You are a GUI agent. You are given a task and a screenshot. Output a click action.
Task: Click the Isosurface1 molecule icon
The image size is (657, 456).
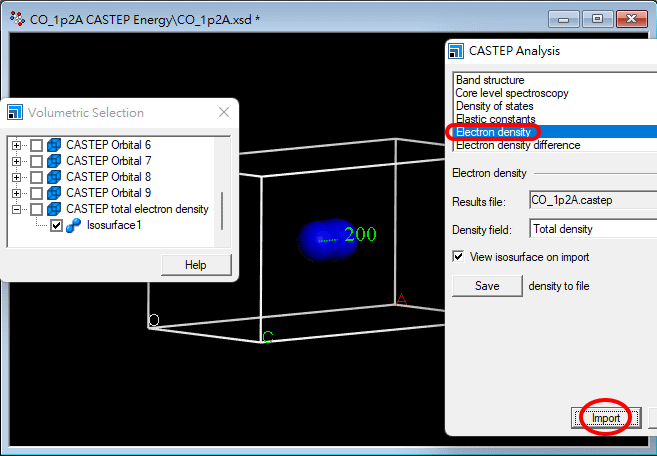(x=73, y=226)
